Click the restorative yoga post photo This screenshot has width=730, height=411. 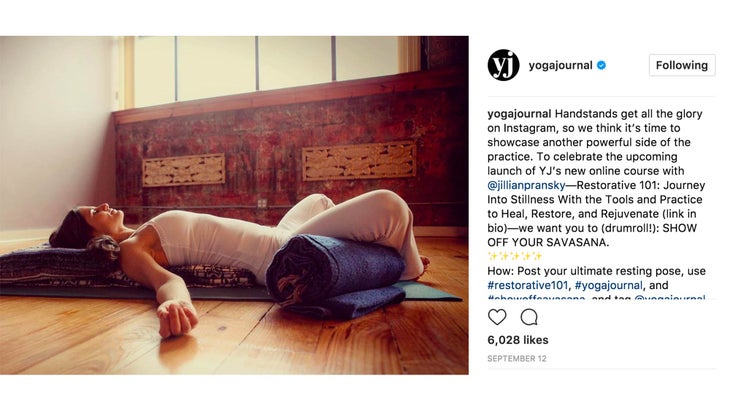click(x=234, y=205)
